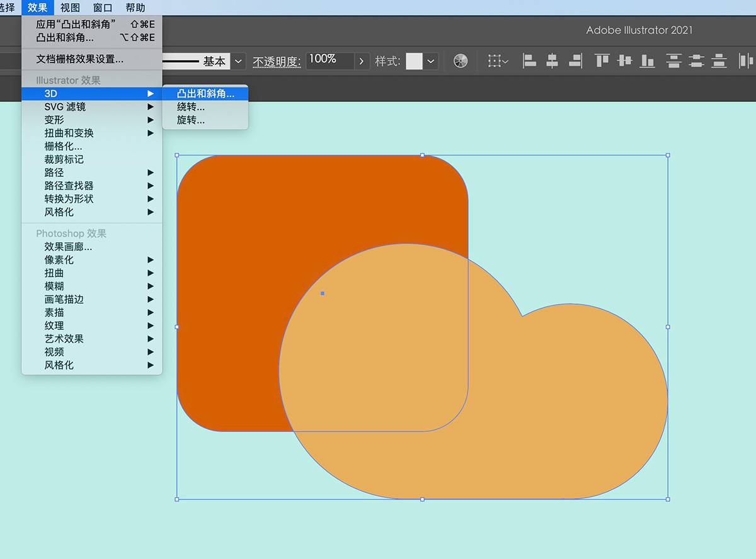This screenshot has height=559, width=756.
Task: Expand the opacity slider arrow next to 100%
Action: (361, 61)
